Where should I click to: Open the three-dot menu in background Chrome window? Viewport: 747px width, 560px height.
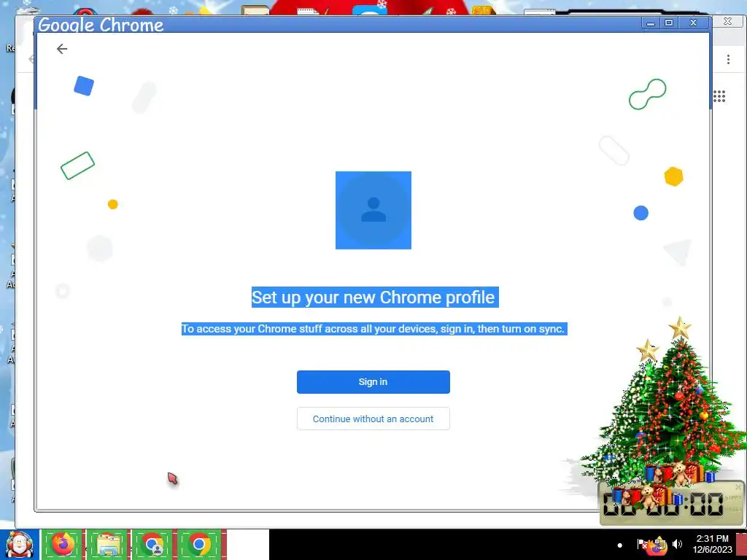tap(728, 59)
